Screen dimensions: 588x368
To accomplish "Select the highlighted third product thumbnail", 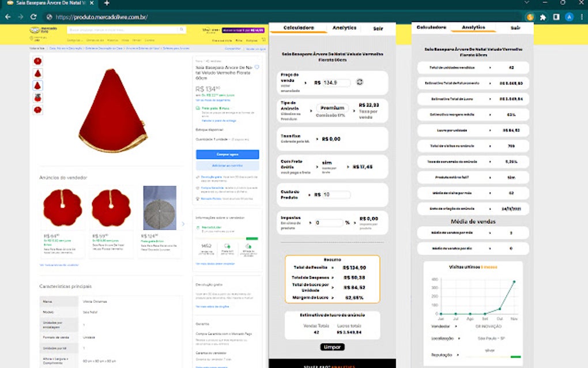I will pos(37,85).
